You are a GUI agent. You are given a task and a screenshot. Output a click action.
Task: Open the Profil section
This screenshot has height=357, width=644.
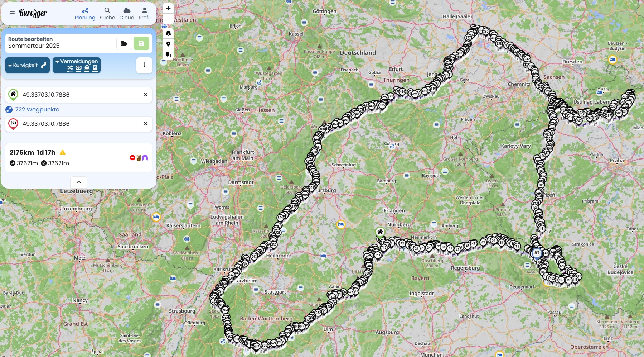[145, 14]
